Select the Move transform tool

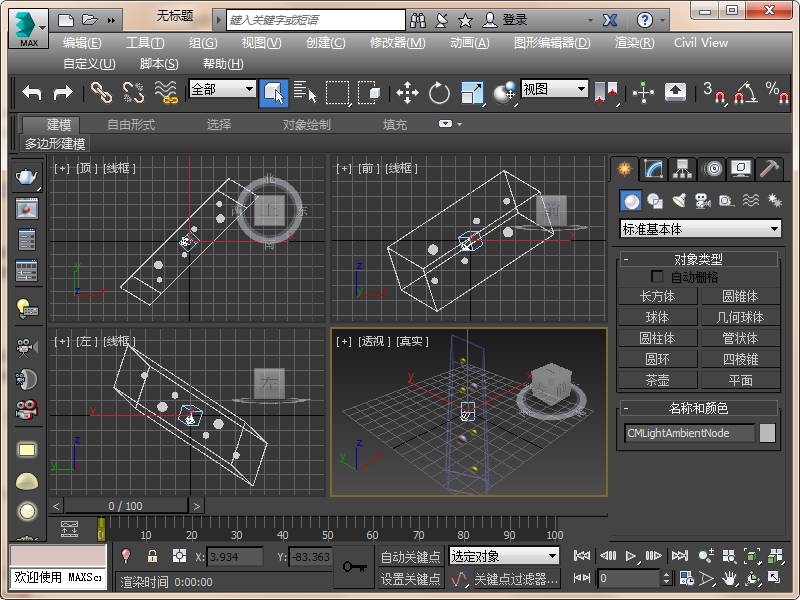click(x=407, y=93)
